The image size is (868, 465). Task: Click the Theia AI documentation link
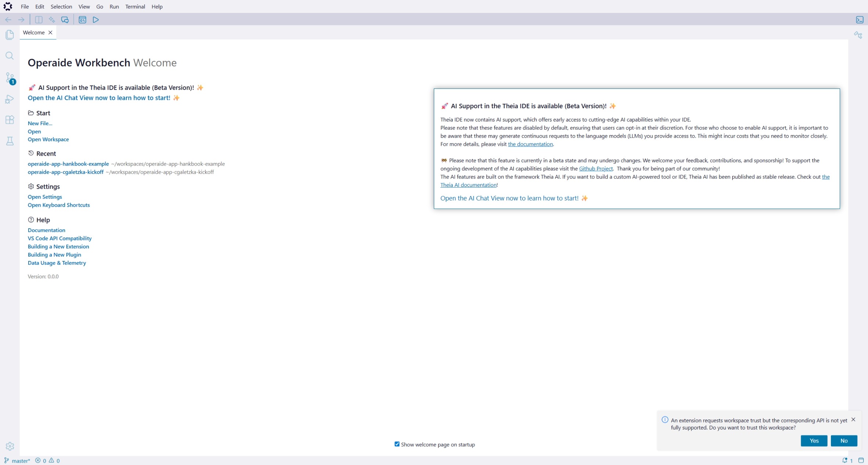pos(468,185)
